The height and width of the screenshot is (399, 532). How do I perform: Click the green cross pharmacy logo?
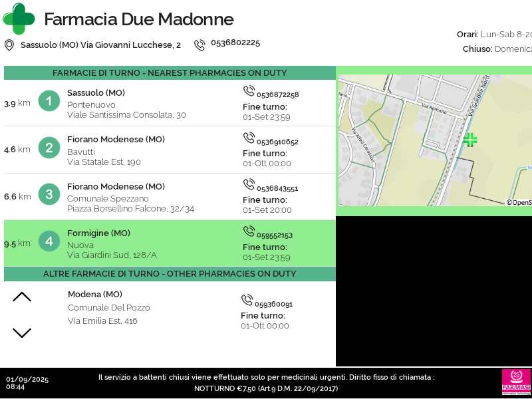coord(19,19)
